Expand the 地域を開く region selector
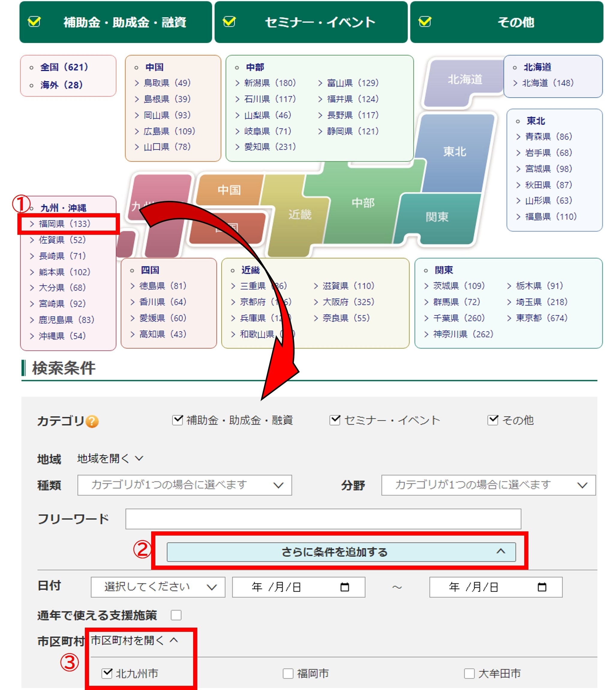Screen dimensions: 616x690 point(110,459)
